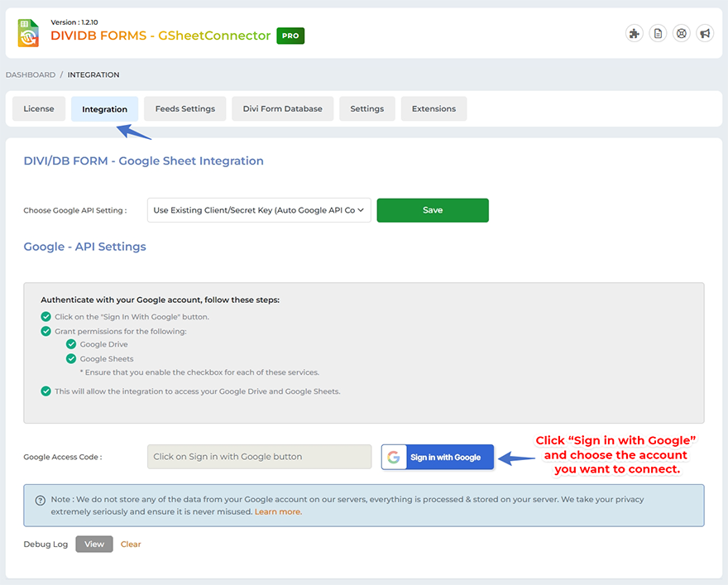Click the Google Access Code input field
This screenshot has width=728, height=585.
pos(258,457)
